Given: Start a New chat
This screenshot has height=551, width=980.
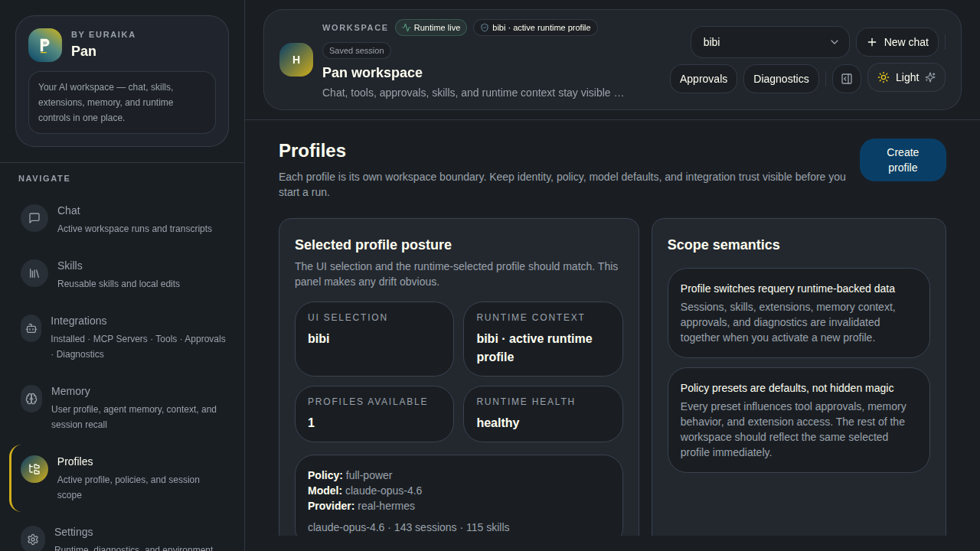Looking at the screenshot, I should point(897,42).
